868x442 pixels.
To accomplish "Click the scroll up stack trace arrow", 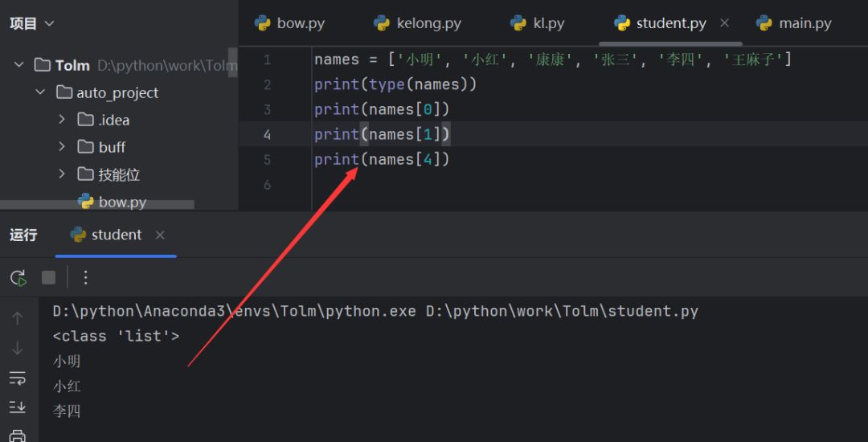I will coord(18,318).
